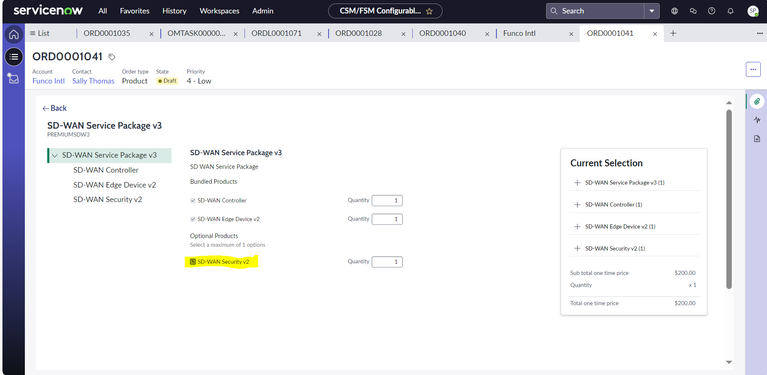Close the ORD0001028 tab

pos(403,34)
